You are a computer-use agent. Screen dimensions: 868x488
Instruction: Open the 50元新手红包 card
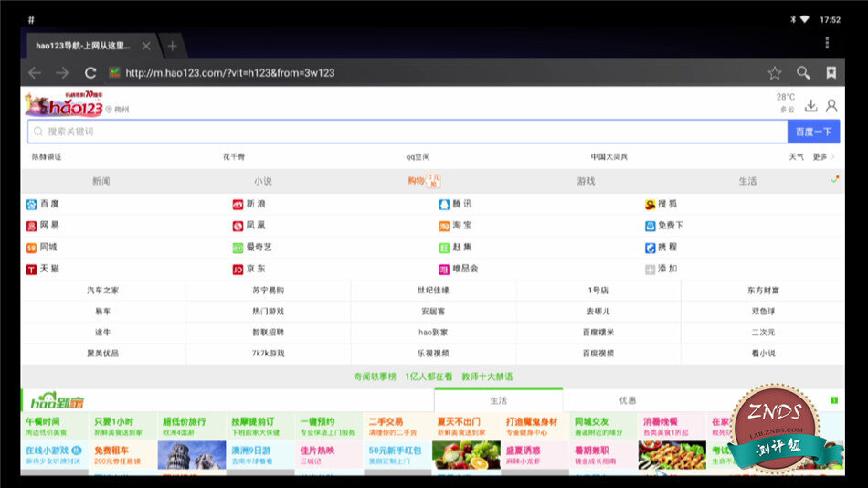click(397, 455)
